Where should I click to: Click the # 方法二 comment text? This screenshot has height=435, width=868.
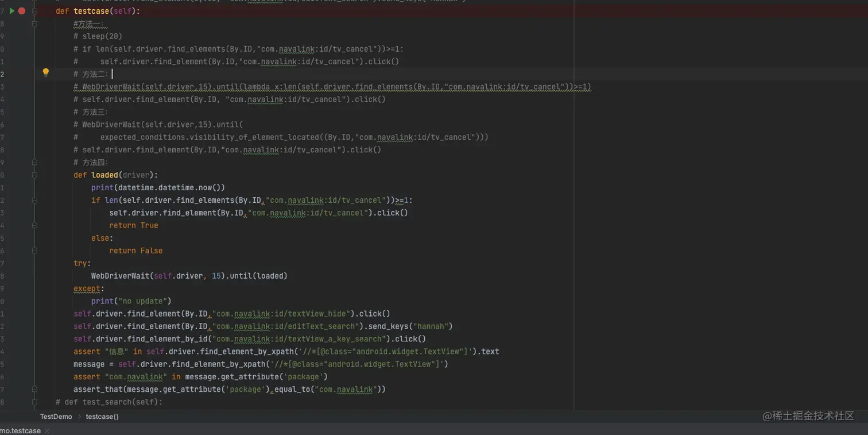pyautogui.click(x=91, y=74)
